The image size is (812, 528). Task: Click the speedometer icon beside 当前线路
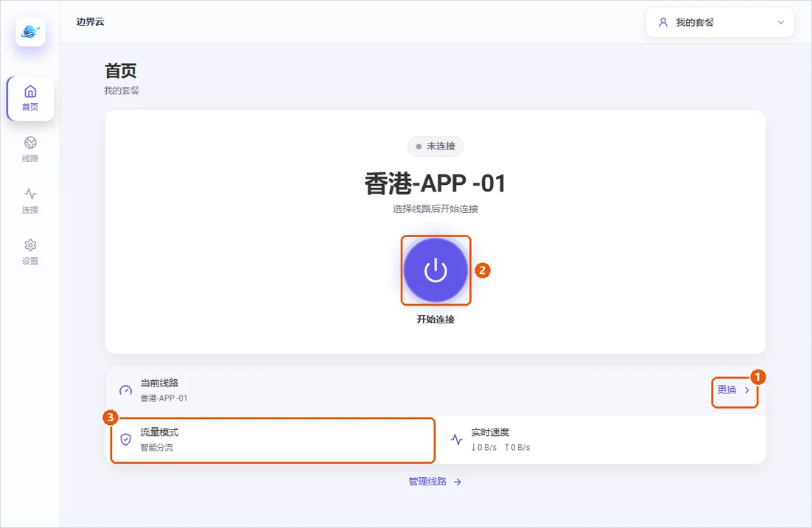[125, 390]
